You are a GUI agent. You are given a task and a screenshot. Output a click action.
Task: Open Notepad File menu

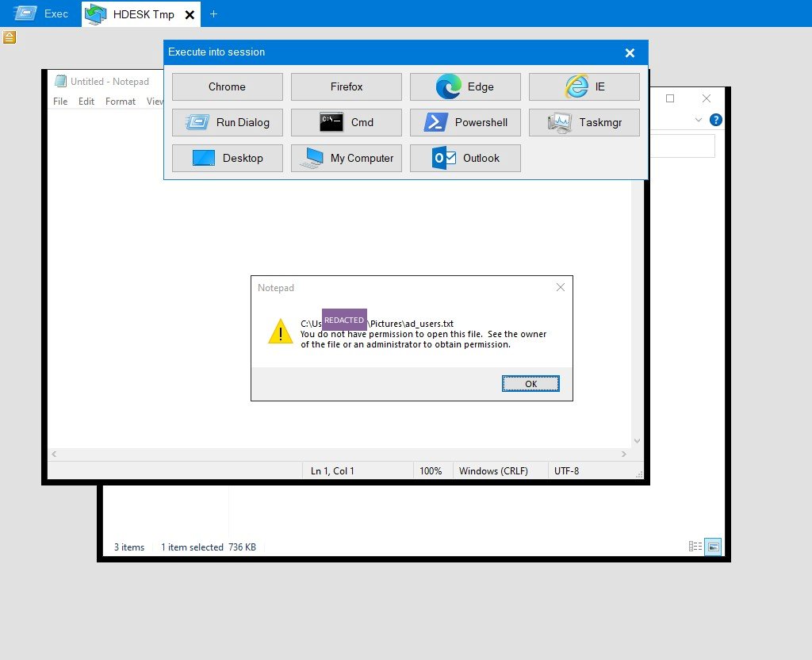[x=60, y=102]
